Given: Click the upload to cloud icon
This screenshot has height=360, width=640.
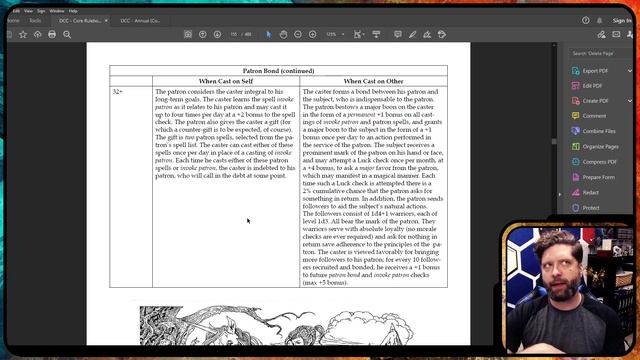Looking at the screenshot, I should [x=38, y=35].
